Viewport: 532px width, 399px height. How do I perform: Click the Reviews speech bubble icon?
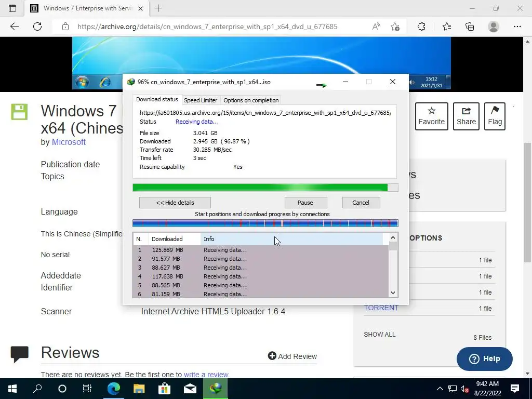pos(19,354)
